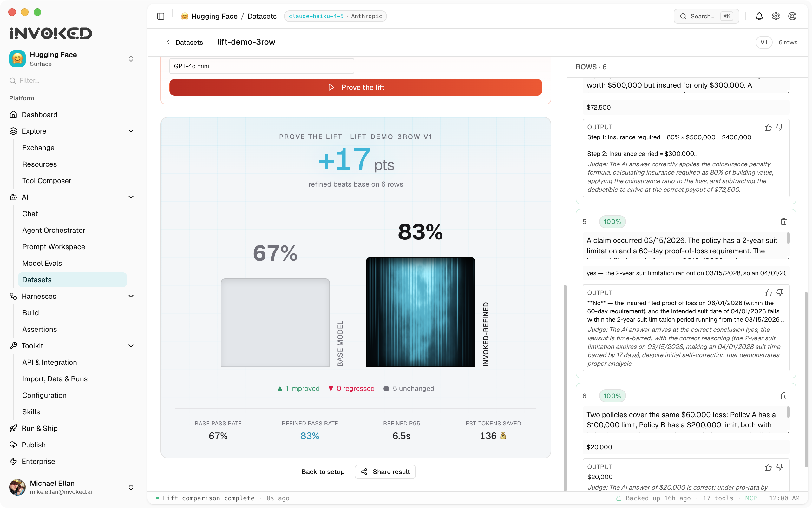Open the Hugging Face workspace switcher
Viewport: 812px width, 508px height.
tap(131, 59)
